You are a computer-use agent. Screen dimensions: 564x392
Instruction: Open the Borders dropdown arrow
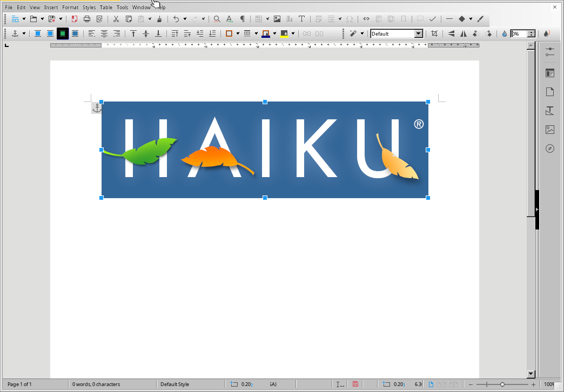click(x=238, y=33)
